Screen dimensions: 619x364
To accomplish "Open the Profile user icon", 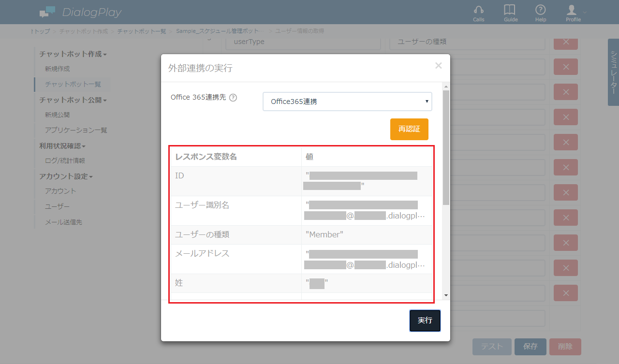I will coord(574,13).
